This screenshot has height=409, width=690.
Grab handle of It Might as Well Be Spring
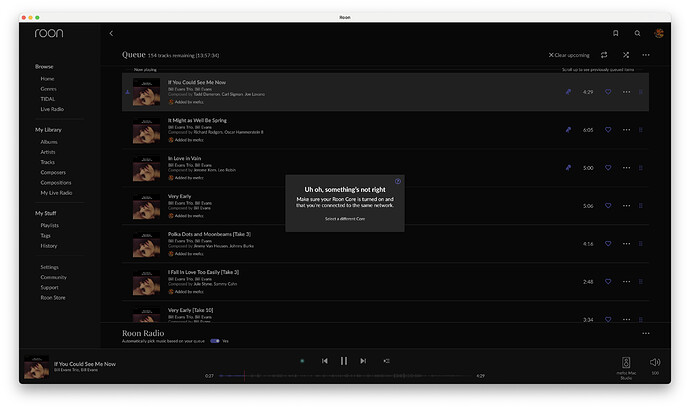(x=641, y=130)
